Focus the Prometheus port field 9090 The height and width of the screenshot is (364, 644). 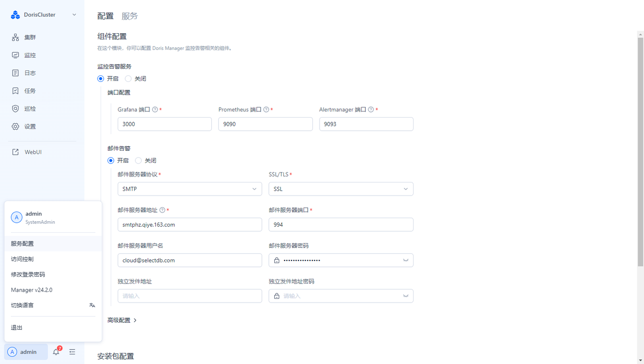(266, 124)
